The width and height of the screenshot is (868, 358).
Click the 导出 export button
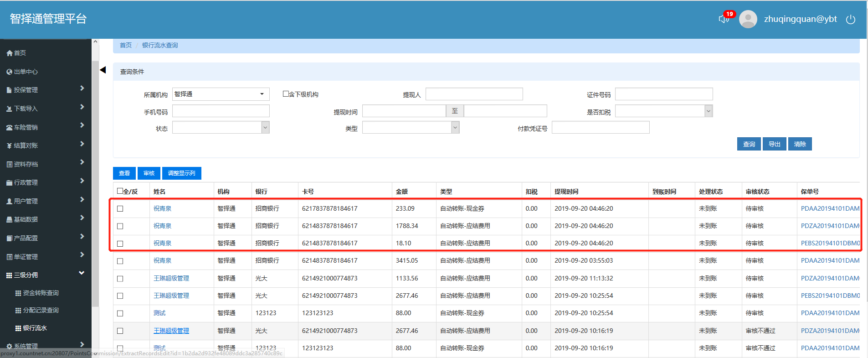774,144
